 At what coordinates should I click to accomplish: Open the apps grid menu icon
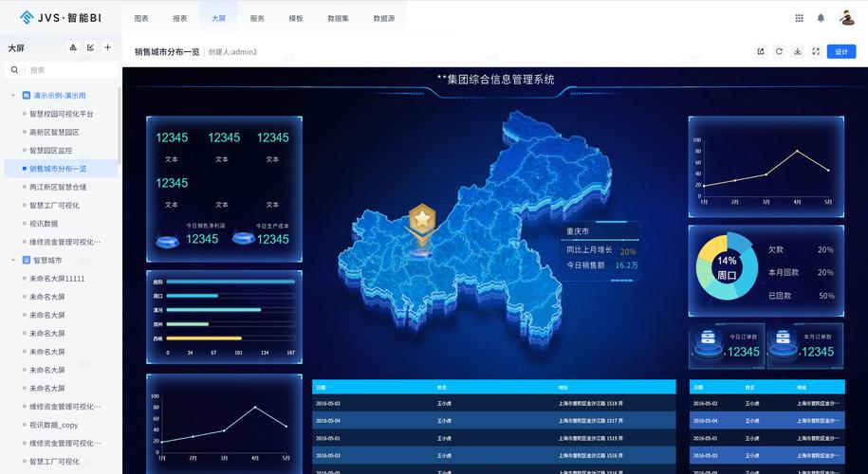point(799,18)
